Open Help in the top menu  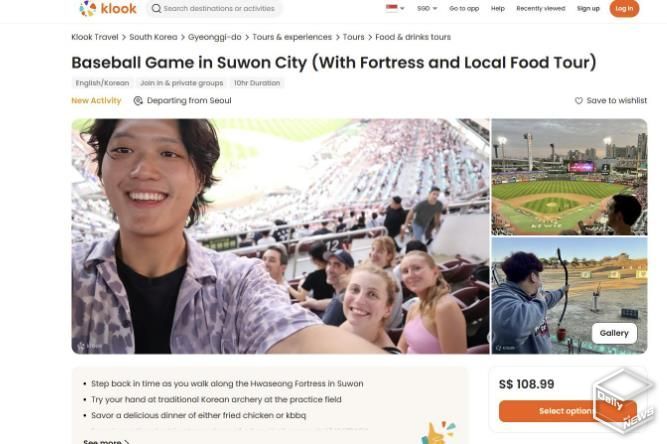[x=498, y=9]
